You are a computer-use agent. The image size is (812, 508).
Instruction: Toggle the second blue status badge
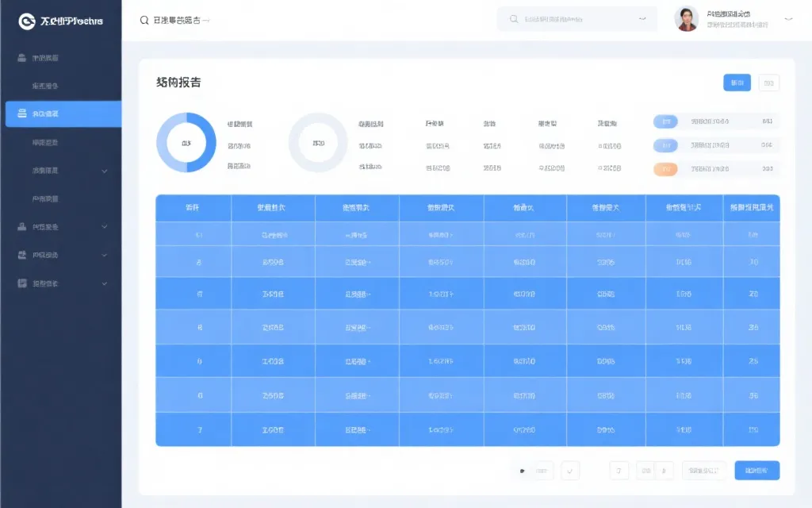click(x=665, y=145)
